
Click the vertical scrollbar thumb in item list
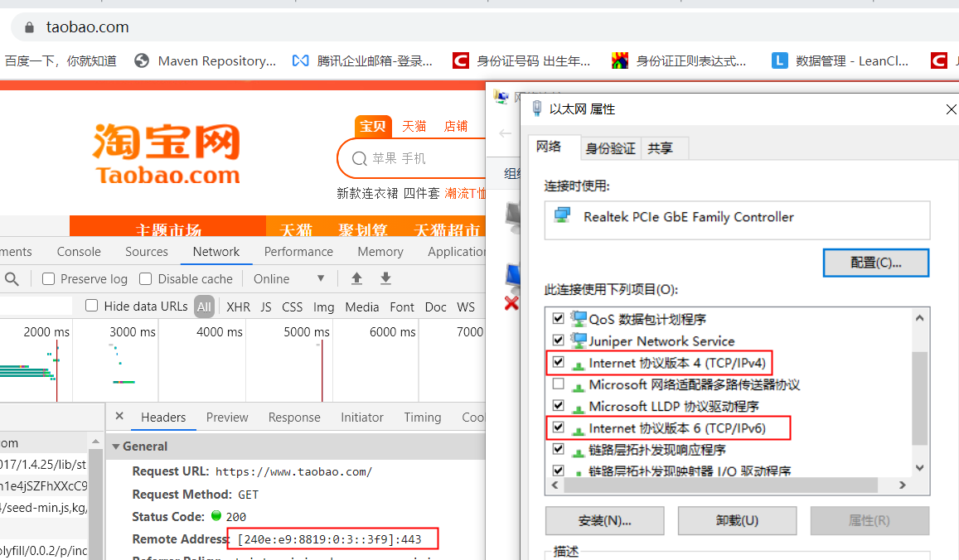[x=919, y=398]
